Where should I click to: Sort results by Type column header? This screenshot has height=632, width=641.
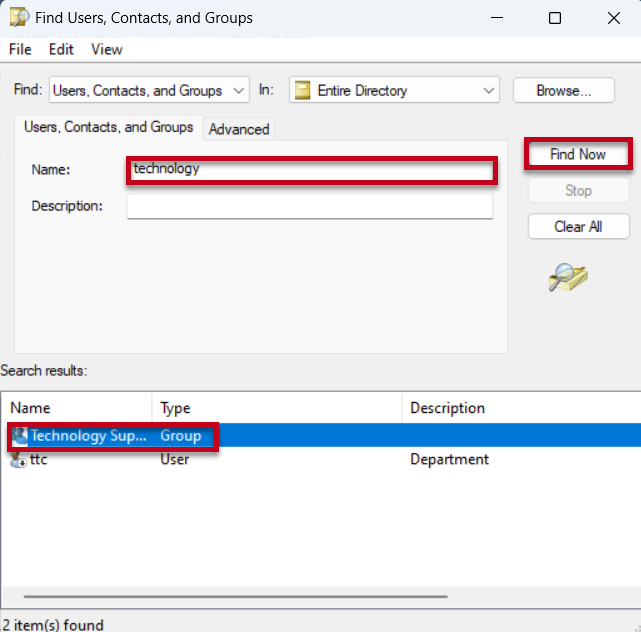point(277,408)
